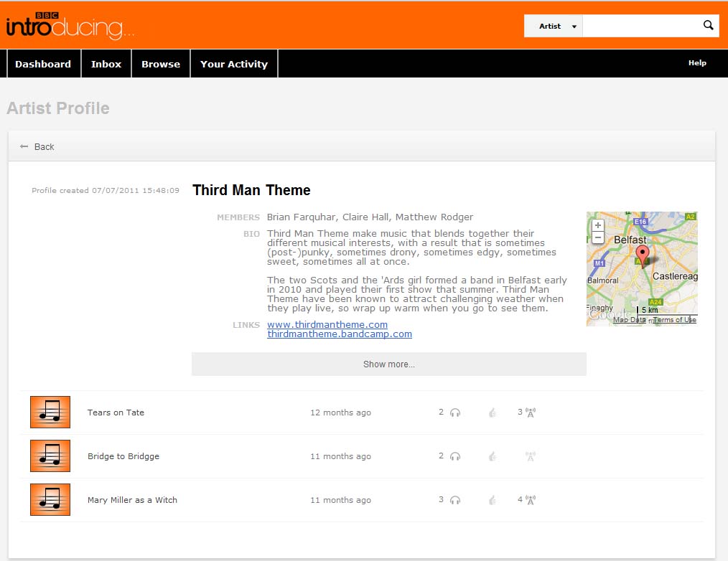728x561 pixels.
Task: Open Your Activity tab
Action: [234, 64]
